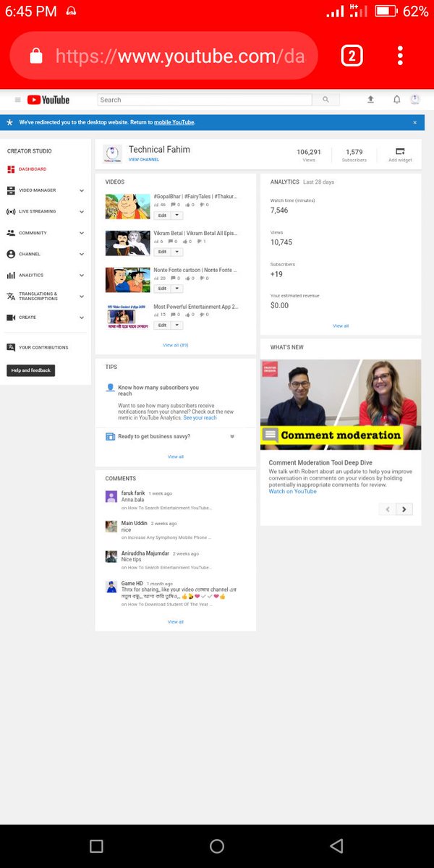The width and height of the screenshot is (434, 868).
Task: Open the GopalBhar video thumbnail
Action: tap(128, 206)
